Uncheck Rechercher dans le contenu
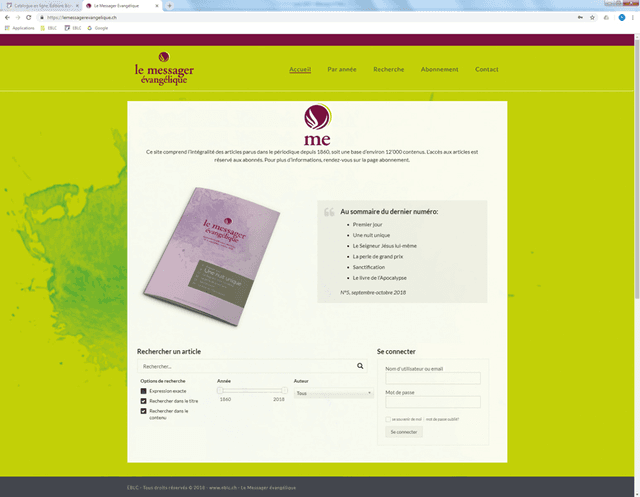640x497 pixels. [143, 411]
